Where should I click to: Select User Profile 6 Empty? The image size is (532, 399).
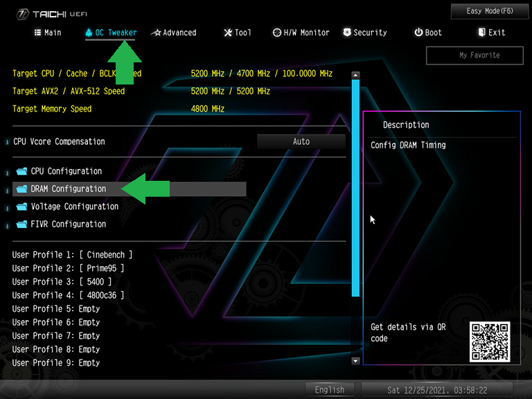click(56, 322)
